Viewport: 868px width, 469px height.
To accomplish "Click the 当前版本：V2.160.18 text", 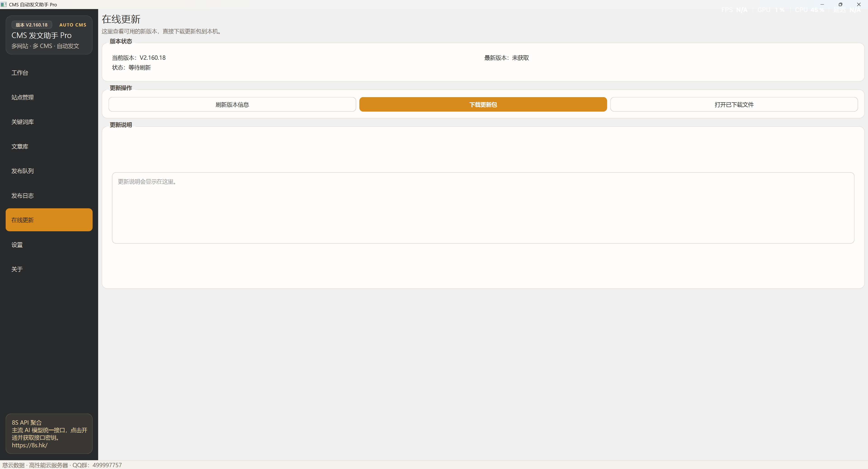I will pos(139,58).
